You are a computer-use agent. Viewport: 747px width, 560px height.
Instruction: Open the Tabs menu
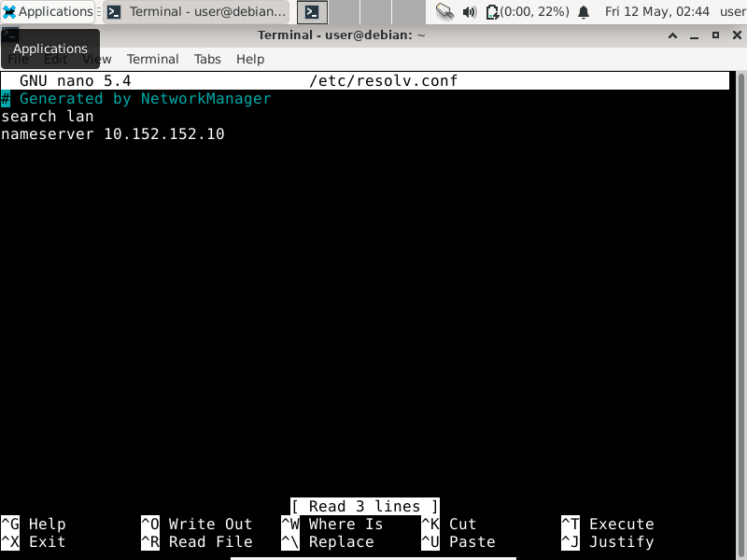coord(207,59)
